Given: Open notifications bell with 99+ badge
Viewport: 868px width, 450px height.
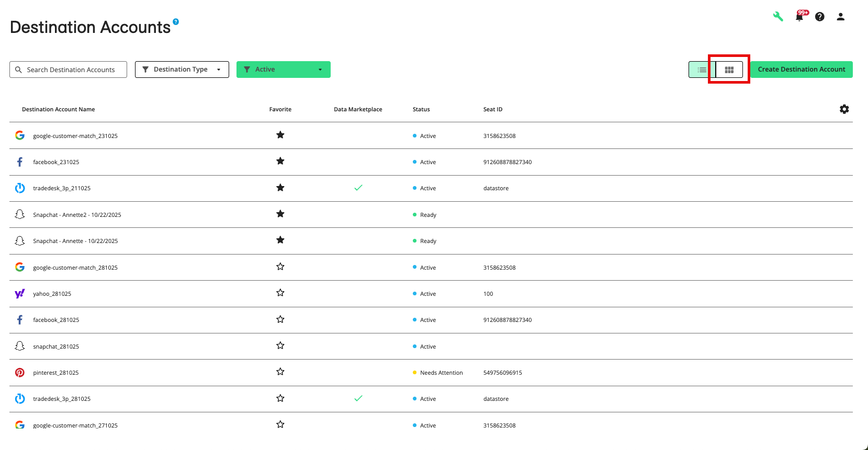Looking at the screenshot, I should tap(799, 17).
